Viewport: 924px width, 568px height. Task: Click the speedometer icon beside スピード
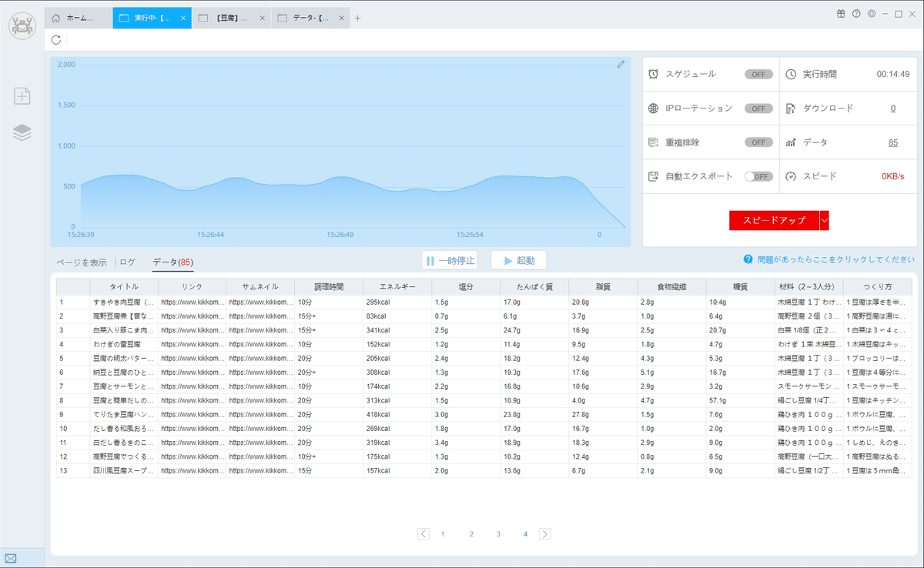tap(790, 176)
